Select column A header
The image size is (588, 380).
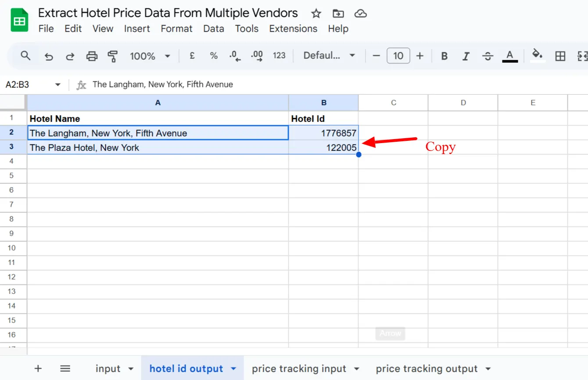[x=158, y=103]
